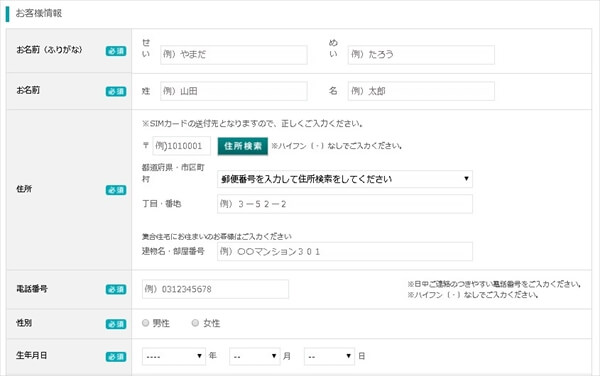The height and width of the screenshot is (376, 600).
Task: Click the postal code input field
Action: click(181, 146)
